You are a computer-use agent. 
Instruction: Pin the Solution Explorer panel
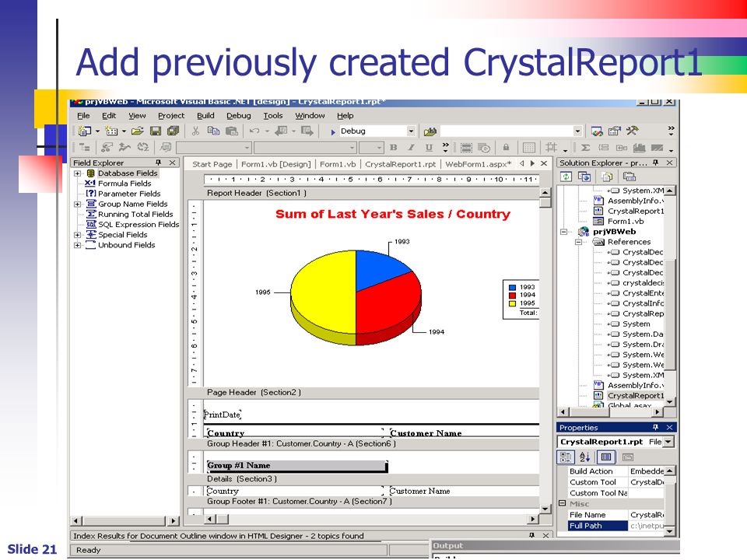(655, 163)
